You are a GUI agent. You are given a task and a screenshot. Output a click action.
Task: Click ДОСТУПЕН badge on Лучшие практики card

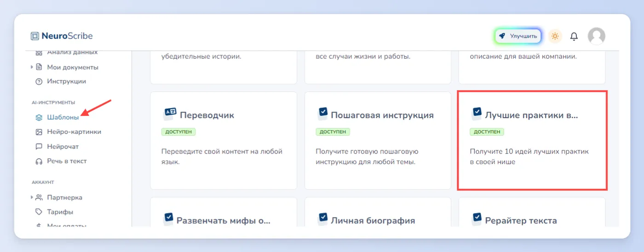point(487,132)
